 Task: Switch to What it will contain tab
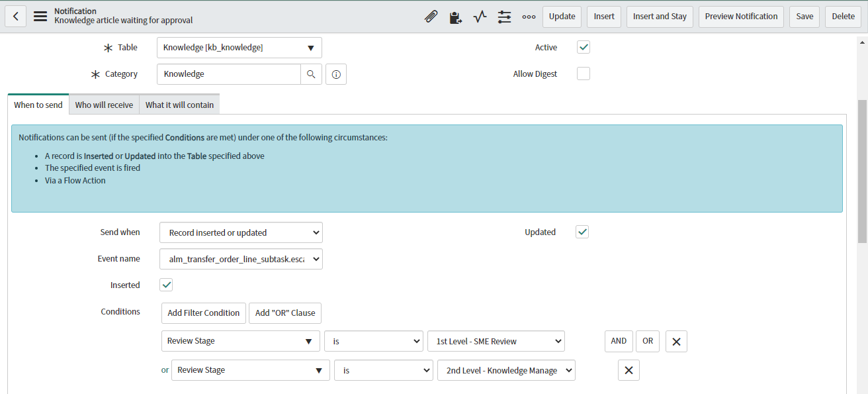[179, 105]
